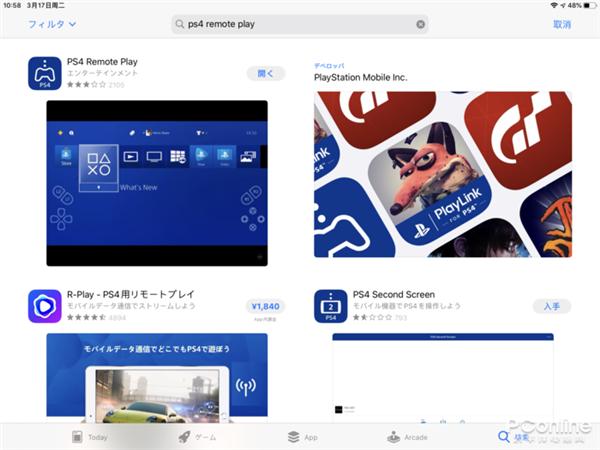Open the PS4 Remote Play app icon
Screen dimensions: 600x450
coord(45,73)
